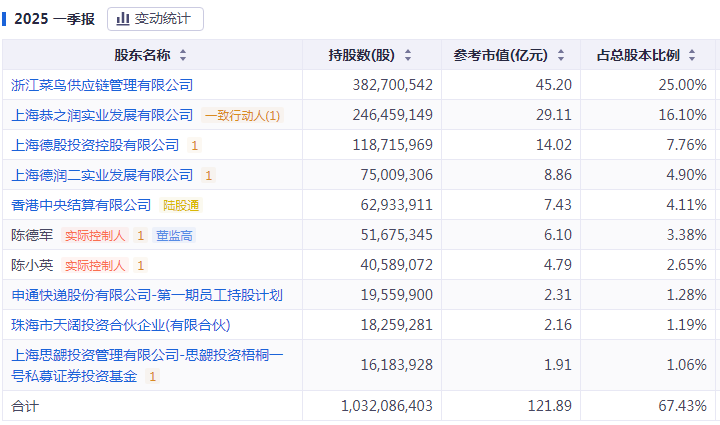
Task: Sort by 持股数(股) column arrows
Action: click(408, 56)
